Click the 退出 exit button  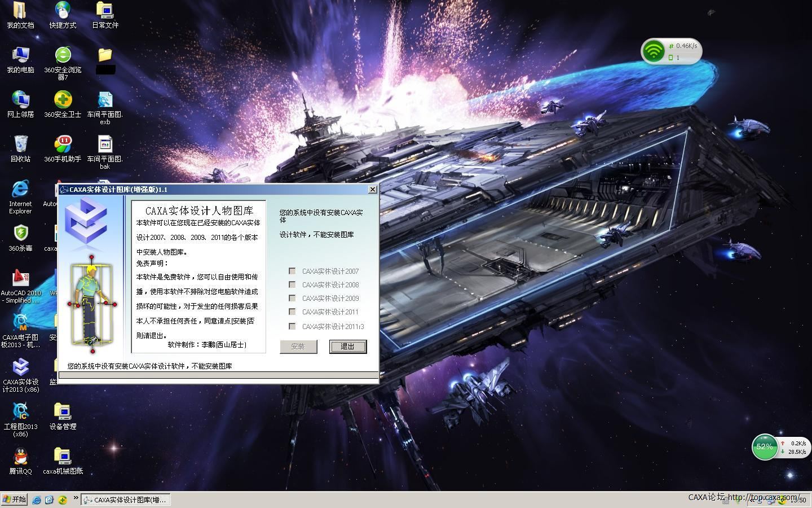348,347
